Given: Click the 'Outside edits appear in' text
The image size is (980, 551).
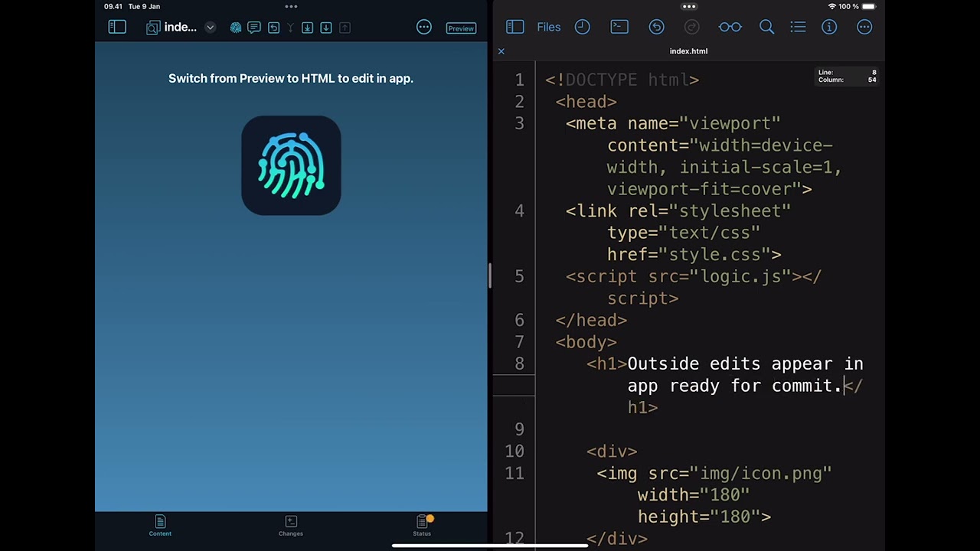Looking at the screenshot, I should coord(745,364).
